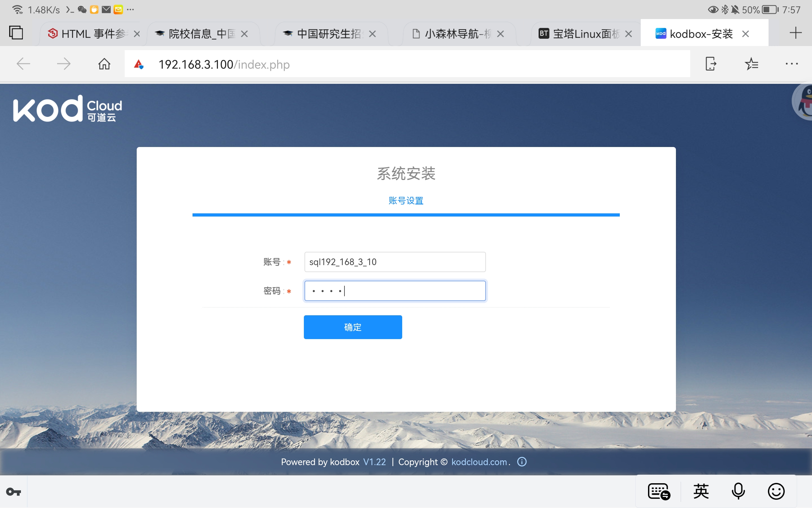Open the emoji smiley panel
812x508 pixels.
tap(776, 491)
